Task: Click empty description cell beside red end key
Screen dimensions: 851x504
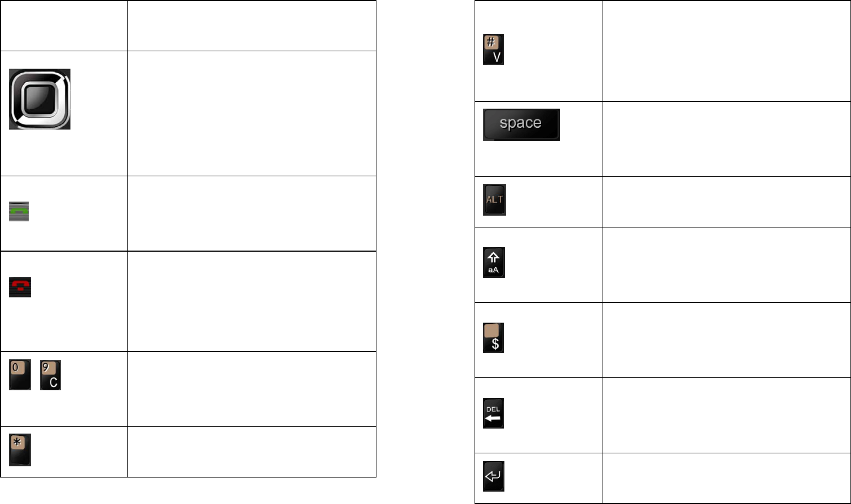Action: [x=251, y=301]
